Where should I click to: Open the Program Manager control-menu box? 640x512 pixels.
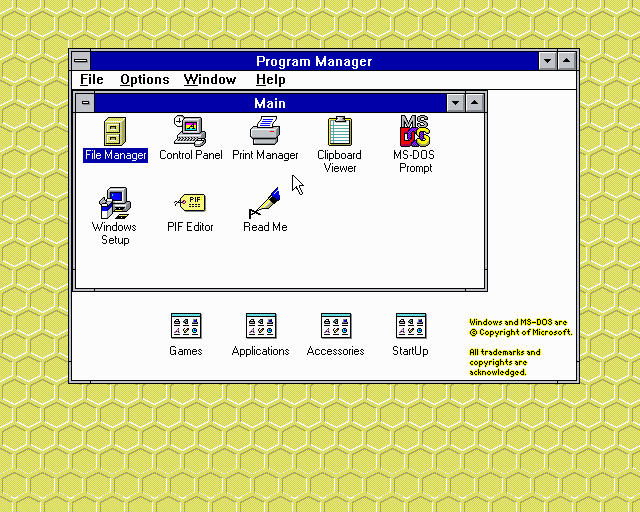point(80,61)
